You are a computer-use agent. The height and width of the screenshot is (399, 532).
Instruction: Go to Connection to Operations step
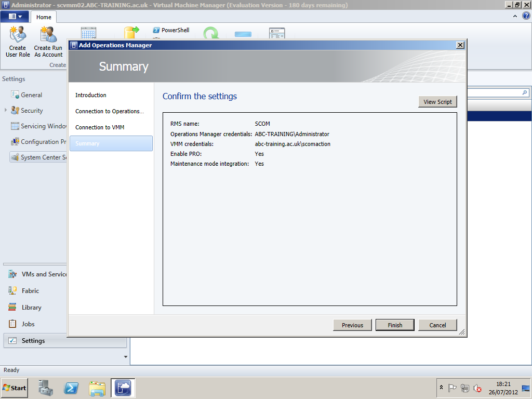coord(110,111)
